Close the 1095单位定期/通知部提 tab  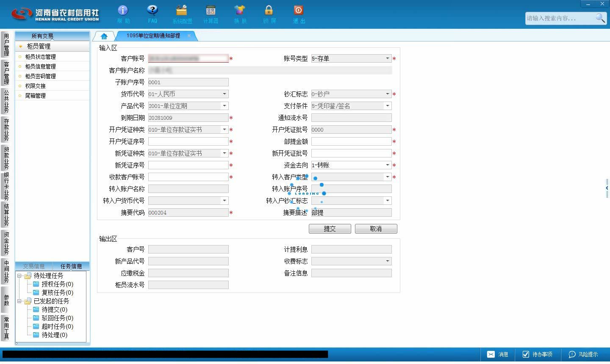[x=189, y=36]
